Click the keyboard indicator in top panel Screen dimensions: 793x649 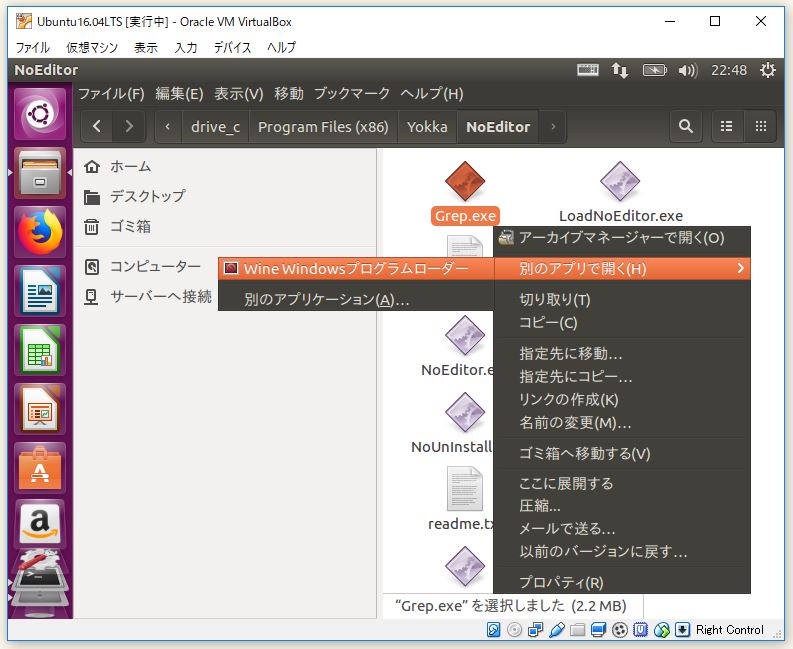tap(588, 70)
